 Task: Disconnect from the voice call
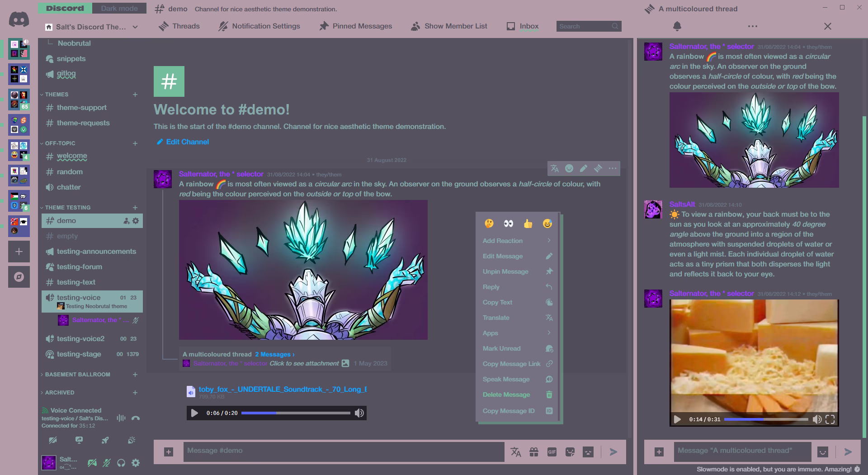[x=135, y=418]
